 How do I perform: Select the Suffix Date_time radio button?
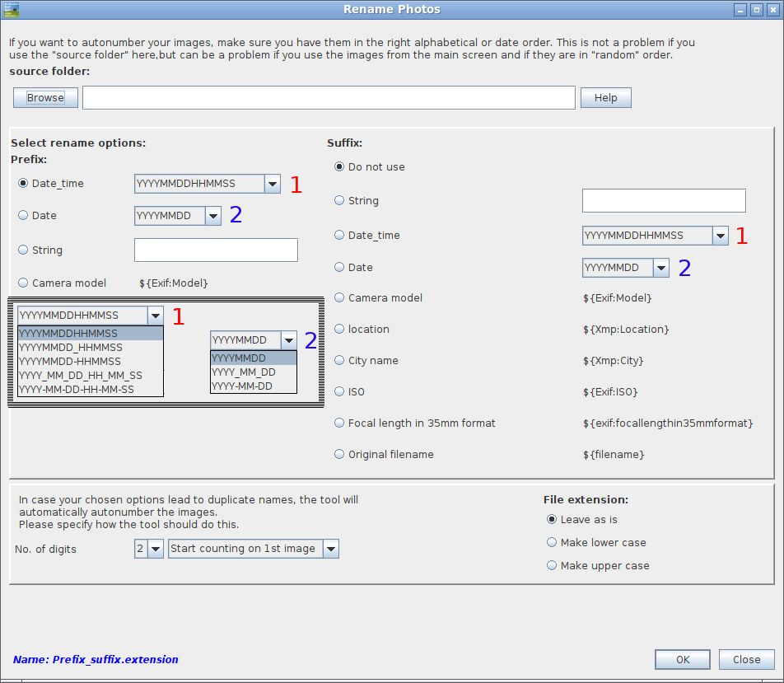[339, 235]
